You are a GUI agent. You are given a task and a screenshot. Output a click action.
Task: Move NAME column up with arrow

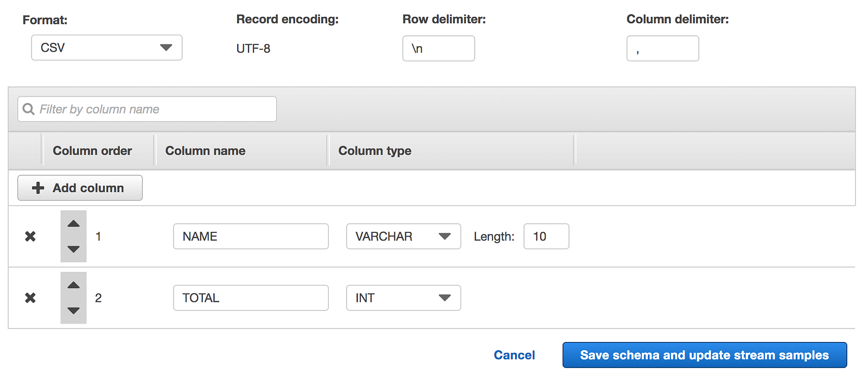(74, 224)
